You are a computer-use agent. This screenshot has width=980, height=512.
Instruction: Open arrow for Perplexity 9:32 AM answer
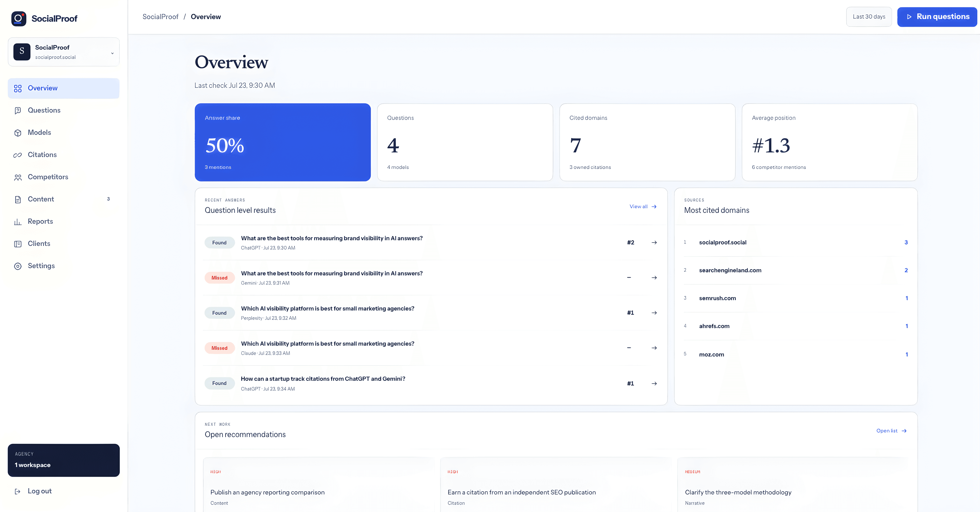tap(654, 313)
